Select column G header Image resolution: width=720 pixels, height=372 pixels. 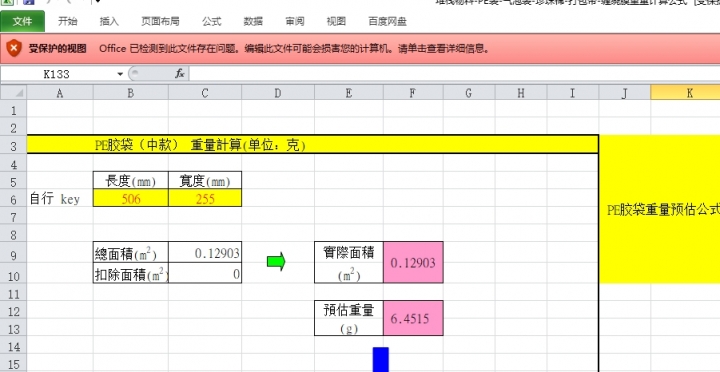click(469, 93)
